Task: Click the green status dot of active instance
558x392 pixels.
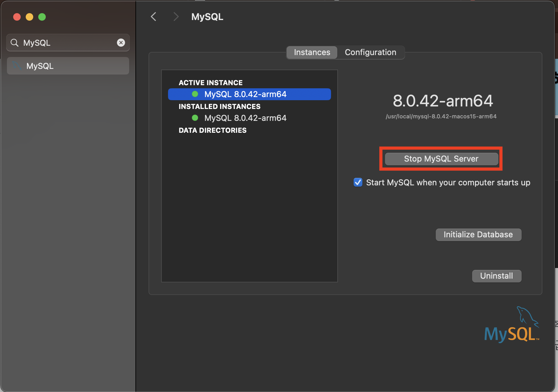Action: coord(195,94)
